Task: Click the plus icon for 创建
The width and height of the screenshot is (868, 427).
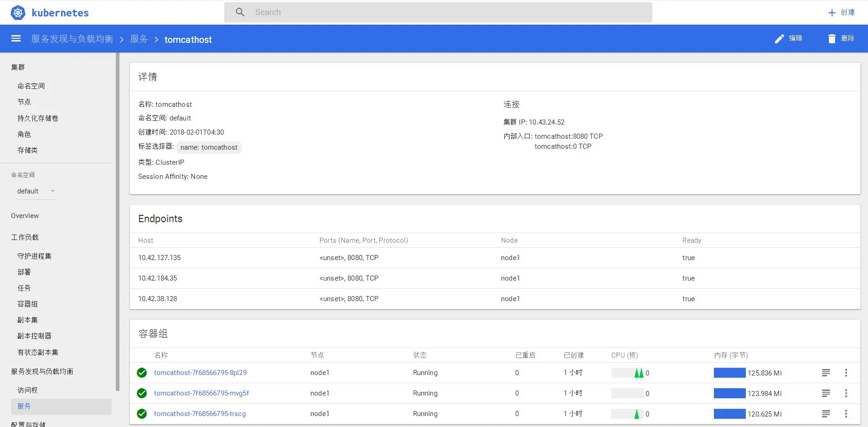Action: (832, 12)
